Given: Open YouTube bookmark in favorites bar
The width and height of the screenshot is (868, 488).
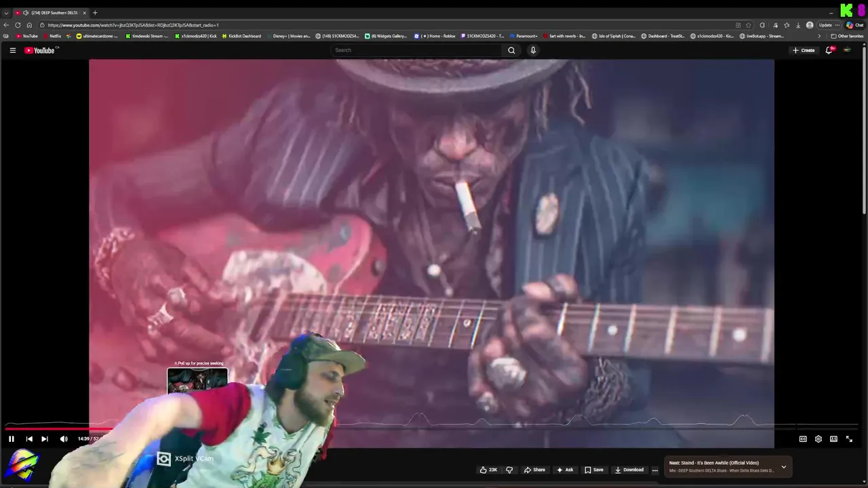Looking at the screenshot, I should tap(27, 36).
